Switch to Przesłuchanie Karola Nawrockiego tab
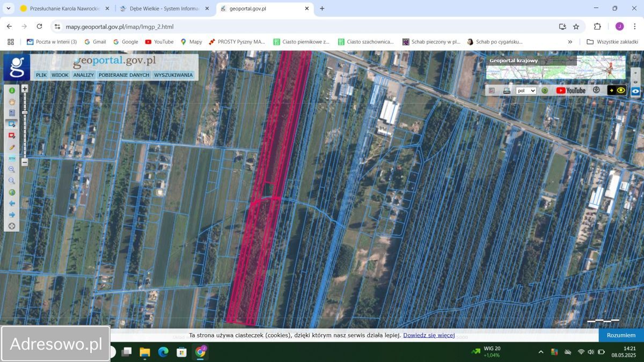 64,9
